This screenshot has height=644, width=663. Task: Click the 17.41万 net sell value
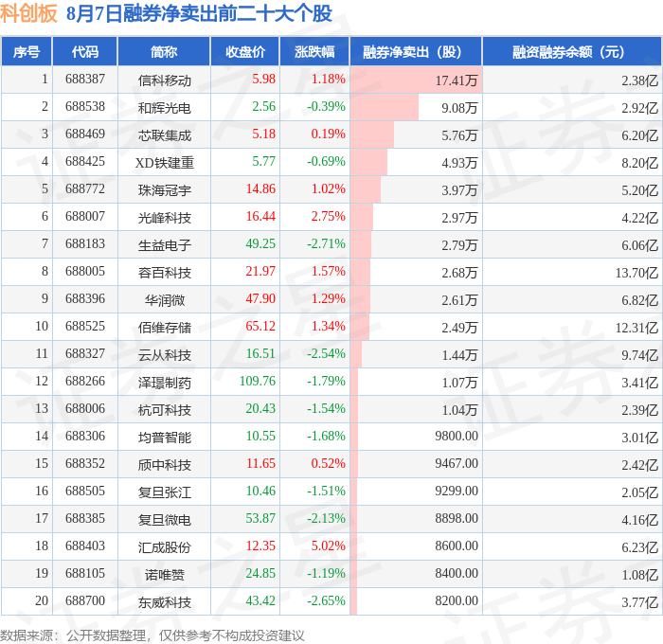pyautogui.click(x=457, y=80)
